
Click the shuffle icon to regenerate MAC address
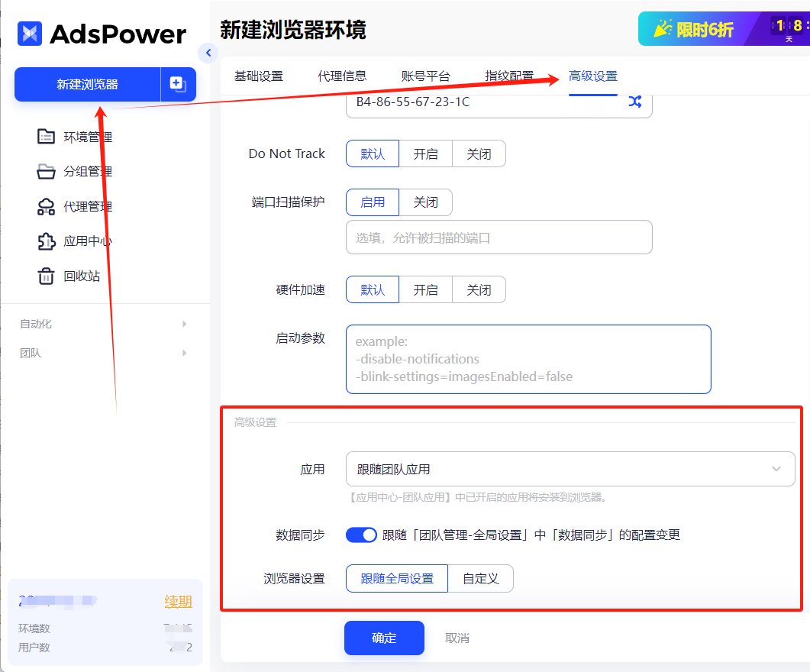[x=635, y=101]
